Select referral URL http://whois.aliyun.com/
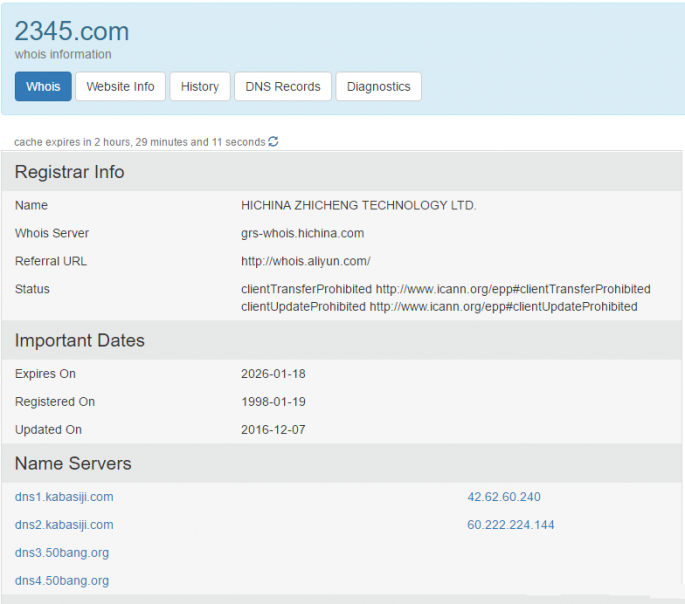685x604 pixels. [x=306, y=261]
